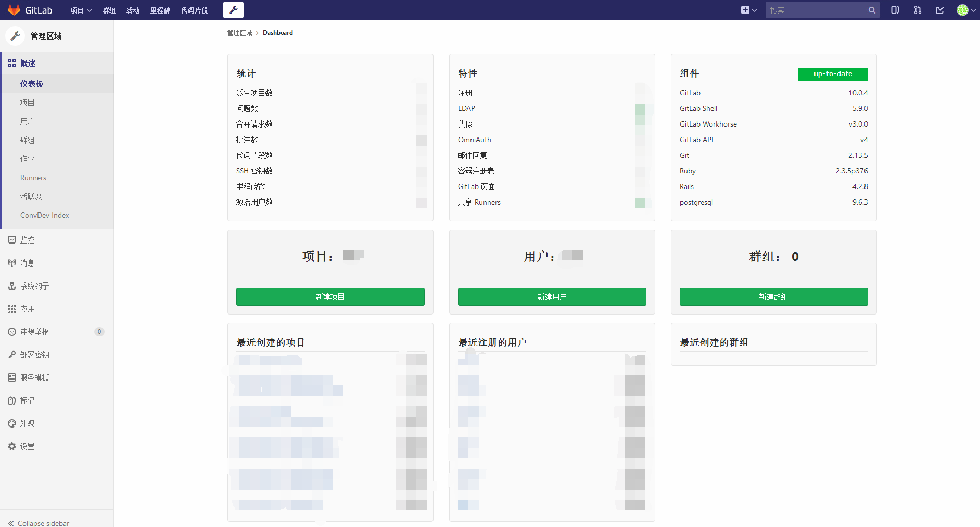Screen dimensions: 980x527
Task: Click the postgresql component label
Action: 696,202
